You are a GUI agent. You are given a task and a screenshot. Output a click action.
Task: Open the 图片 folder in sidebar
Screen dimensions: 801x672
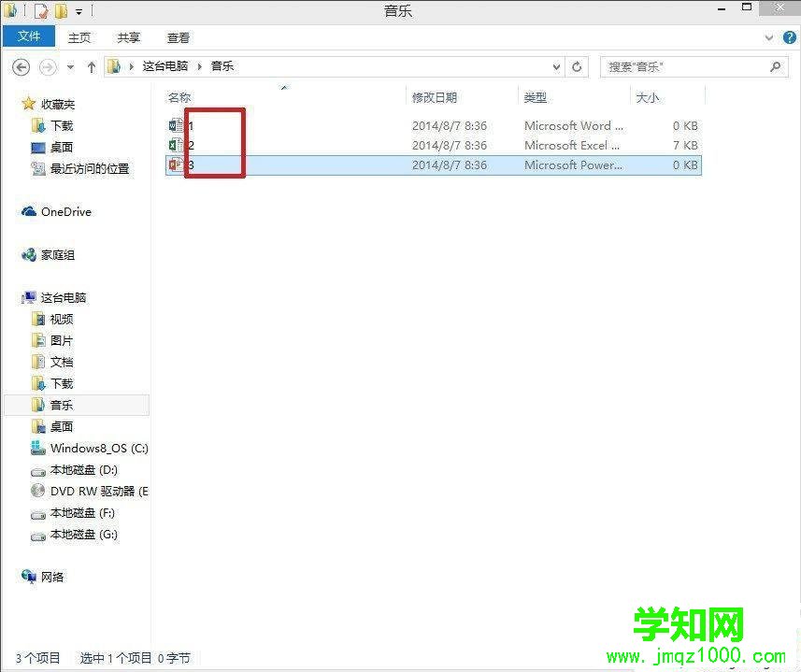(x=62, y=340)
